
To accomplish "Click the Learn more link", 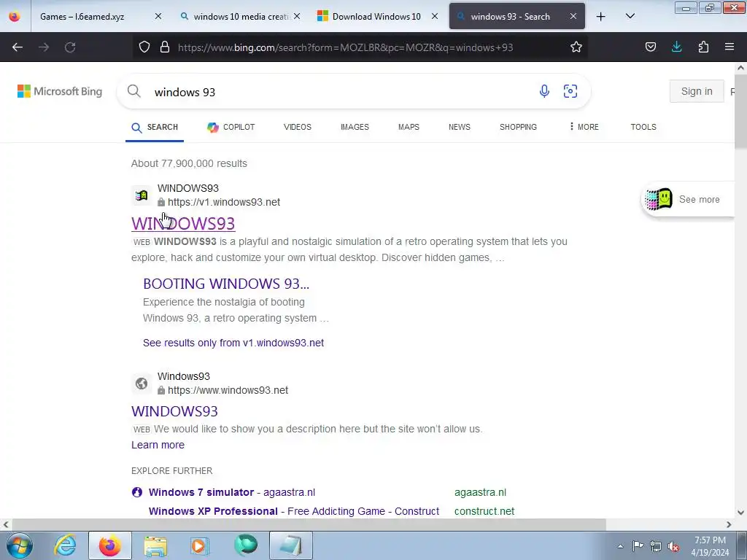I will tap(158, 445).
